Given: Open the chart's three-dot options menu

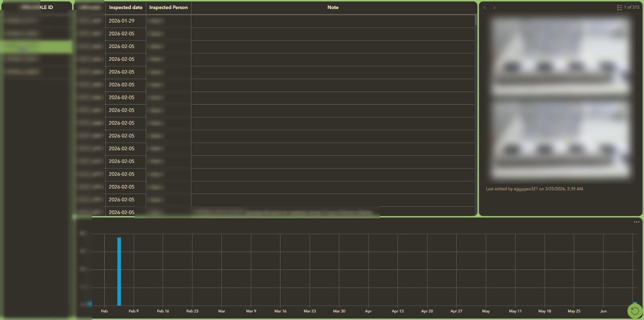Looking at the screenshot, I should pos(637,222).
